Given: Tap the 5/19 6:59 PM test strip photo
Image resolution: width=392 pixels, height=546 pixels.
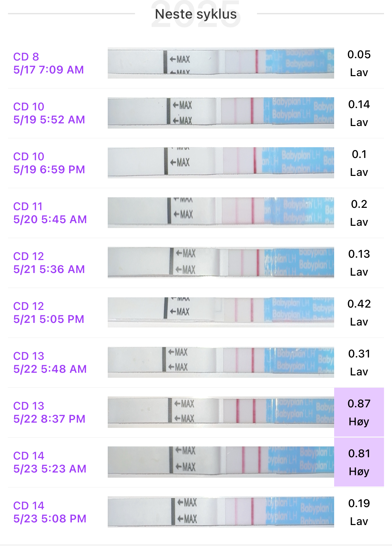Looking at the screenshot, I should (x=221, y=163).
